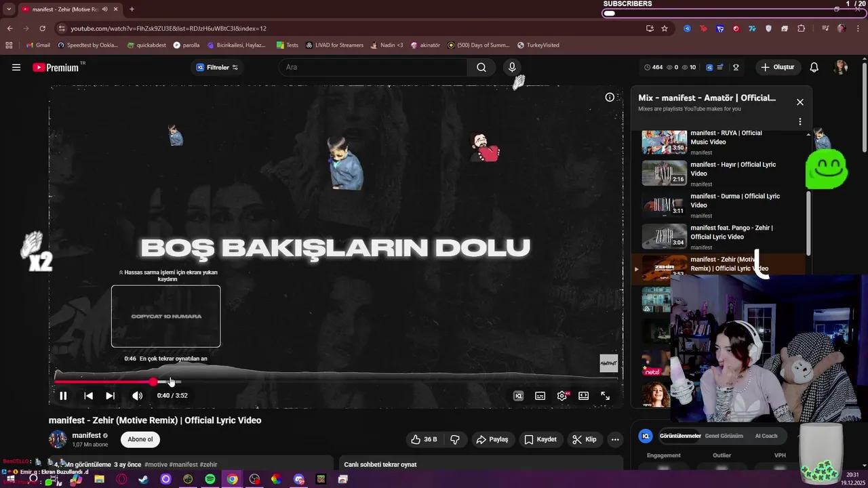Open the manifest channel name link

click(x=87, y=435)
